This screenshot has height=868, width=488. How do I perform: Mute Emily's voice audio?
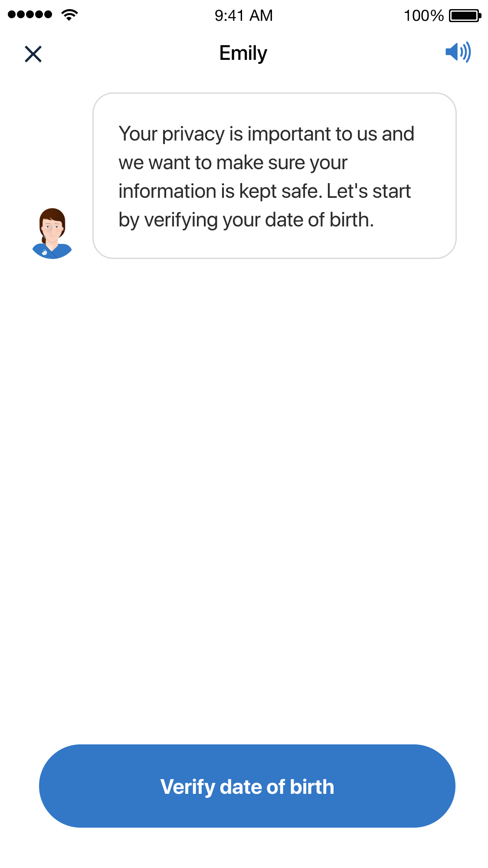(x=458, y=52)
